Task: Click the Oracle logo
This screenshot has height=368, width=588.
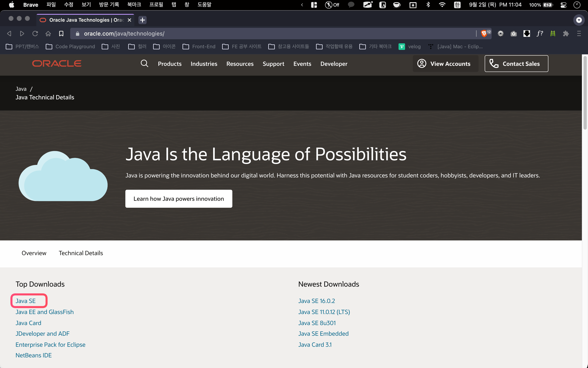Action: 57,64
